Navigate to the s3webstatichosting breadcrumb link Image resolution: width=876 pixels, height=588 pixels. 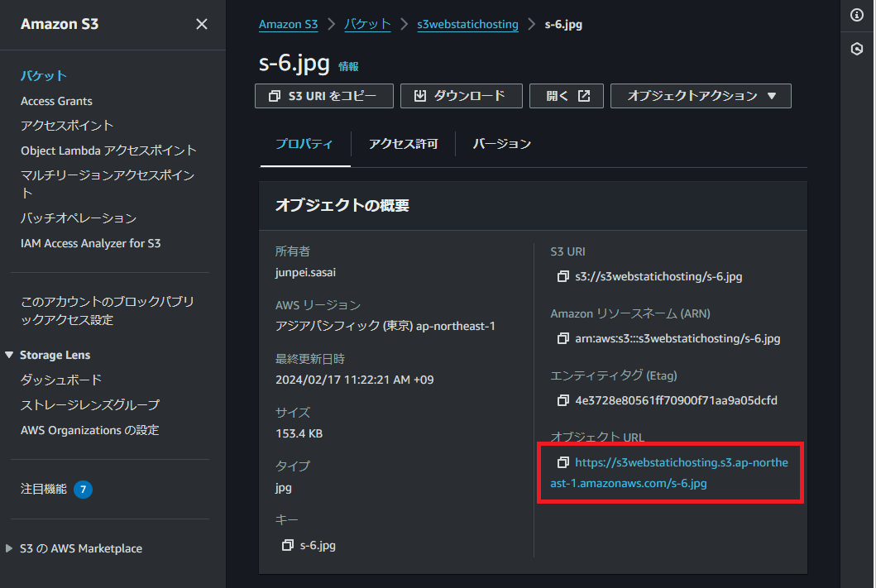coord(467,24)
